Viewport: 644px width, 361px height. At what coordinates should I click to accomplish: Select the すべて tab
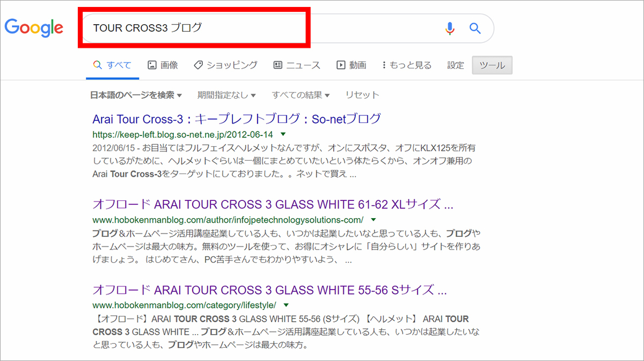point(112,65)
